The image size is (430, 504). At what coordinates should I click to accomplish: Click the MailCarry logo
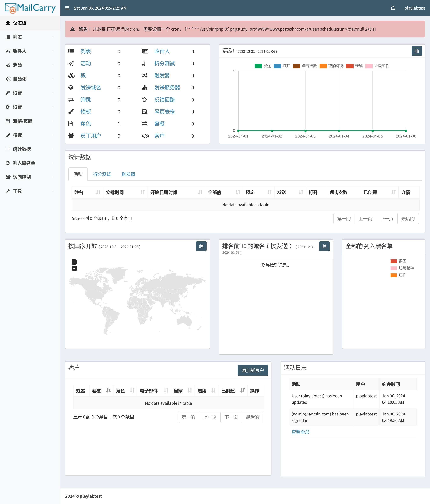coord(30,8)
